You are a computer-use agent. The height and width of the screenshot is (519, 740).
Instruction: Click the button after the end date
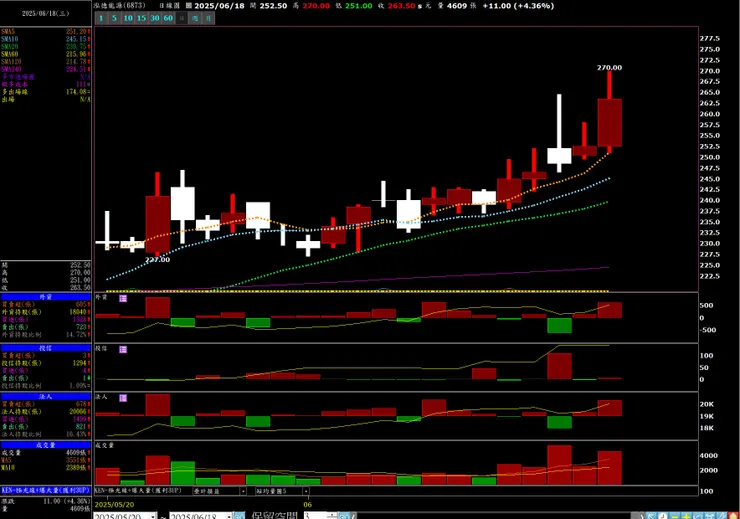[x=239, y=516]
